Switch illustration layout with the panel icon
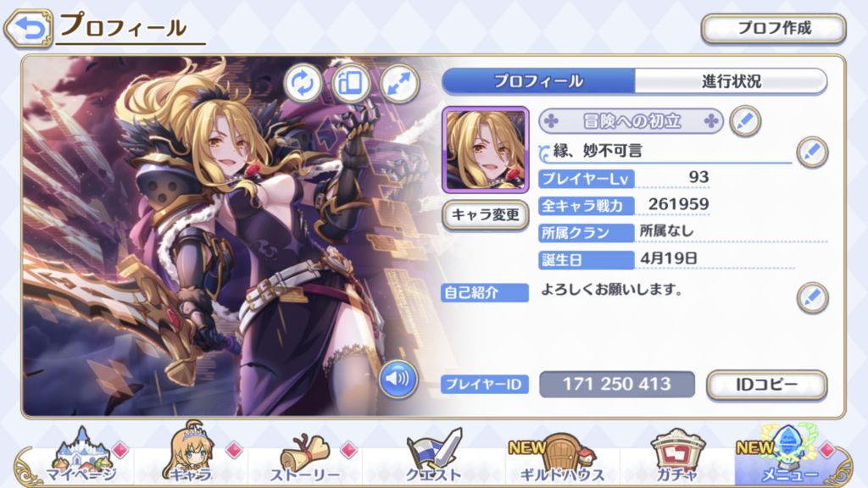 pos(351,83)
